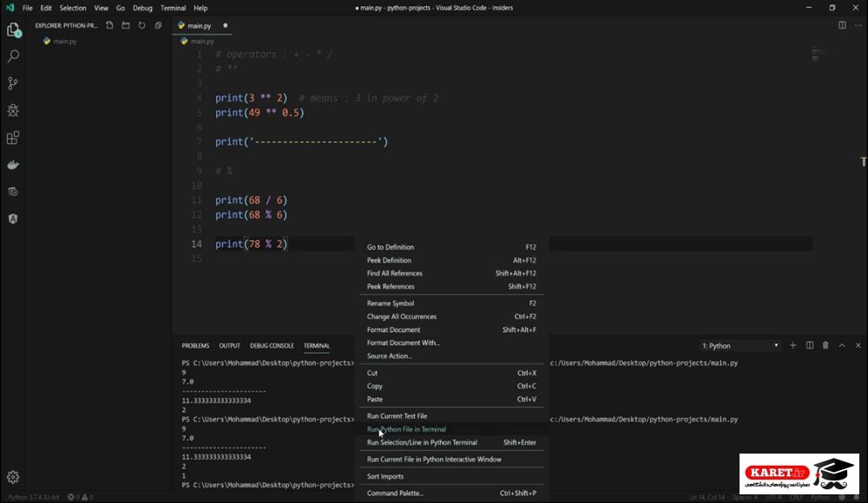
Task: Open editor More Actions ellipsis
Action: (858, 25)
